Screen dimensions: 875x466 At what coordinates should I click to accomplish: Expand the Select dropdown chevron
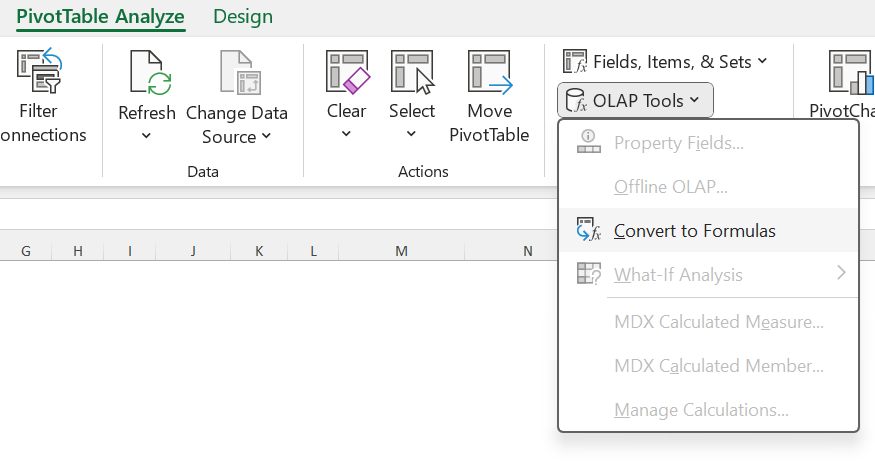coord(411,134)
